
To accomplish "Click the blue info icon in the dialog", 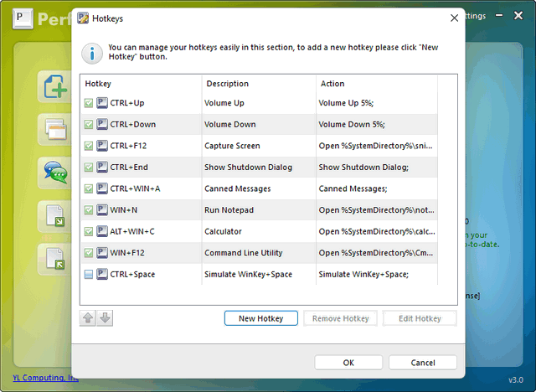I will [92, 54].
